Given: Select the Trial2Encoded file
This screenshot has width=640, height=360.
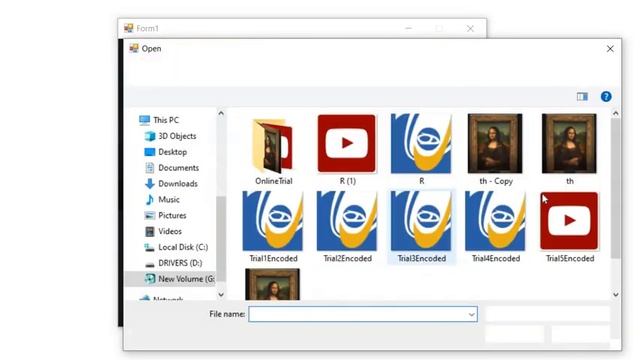Looking at the screenshot, I should click(347, 221).
